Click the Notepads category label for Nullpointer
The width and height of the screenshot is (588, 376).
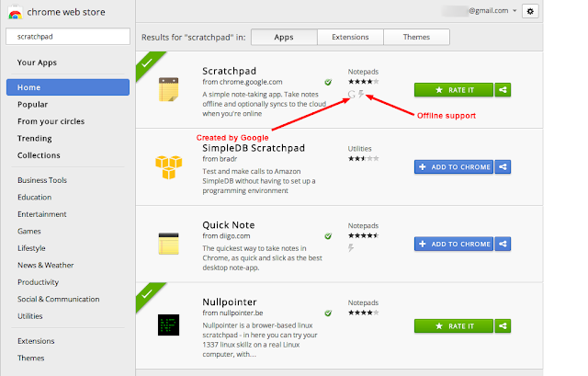pyautogui.click(x=363, y=302)
